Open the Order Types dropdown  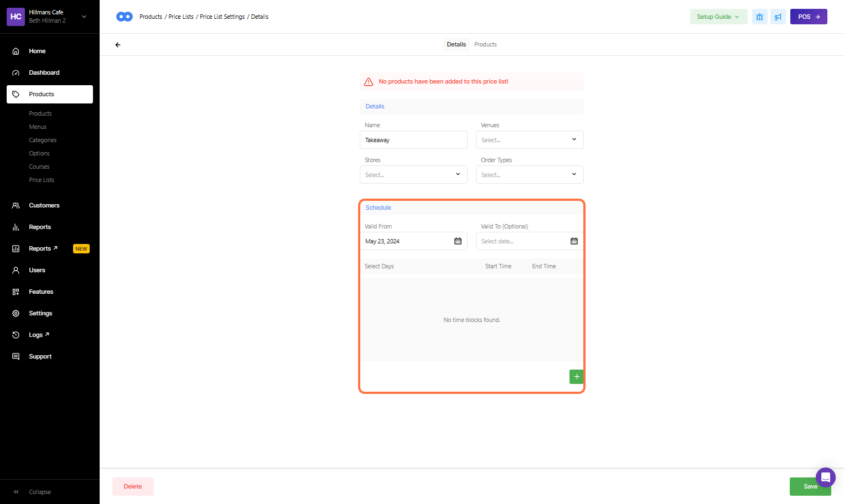click(x=529, y=175)
